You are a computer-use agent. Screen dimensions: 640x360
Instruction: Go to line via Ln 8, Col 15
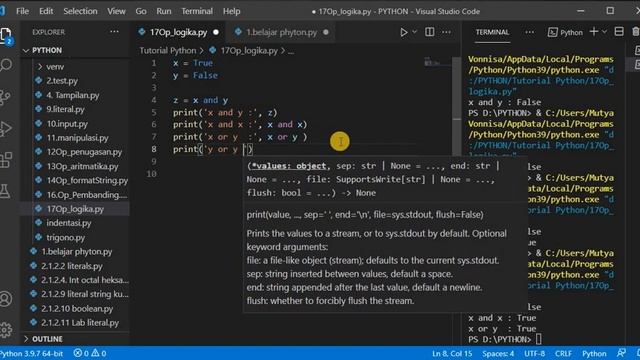[452, 353]
